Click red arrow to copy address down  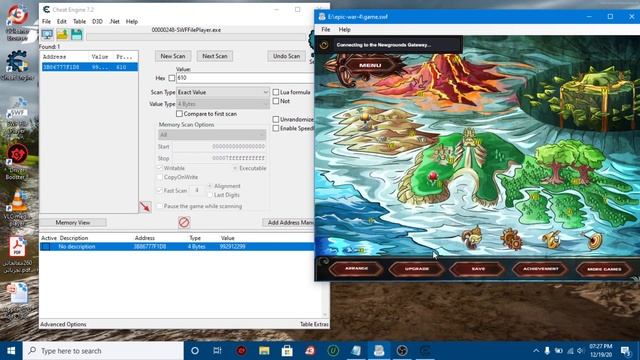(145, 207)
